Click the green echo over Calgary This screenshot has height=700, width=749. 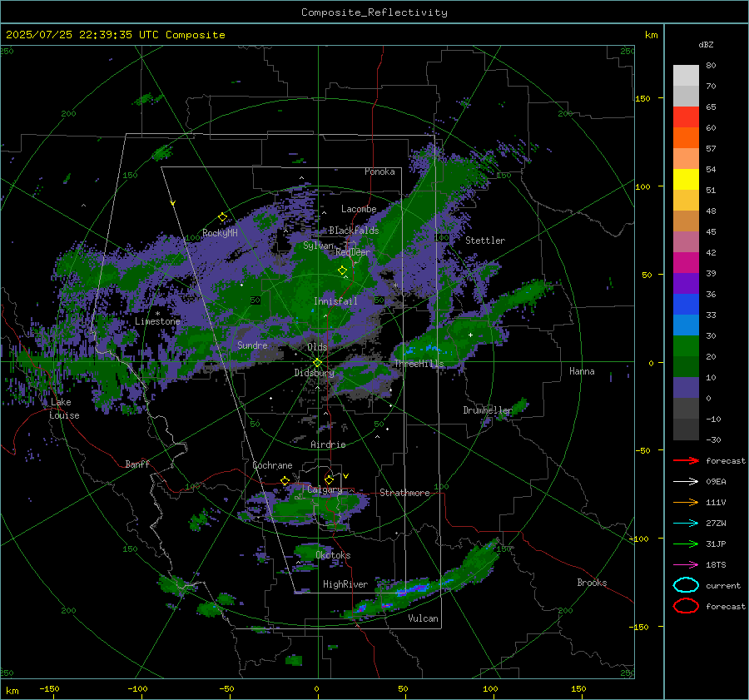click(x=310, y=507)
